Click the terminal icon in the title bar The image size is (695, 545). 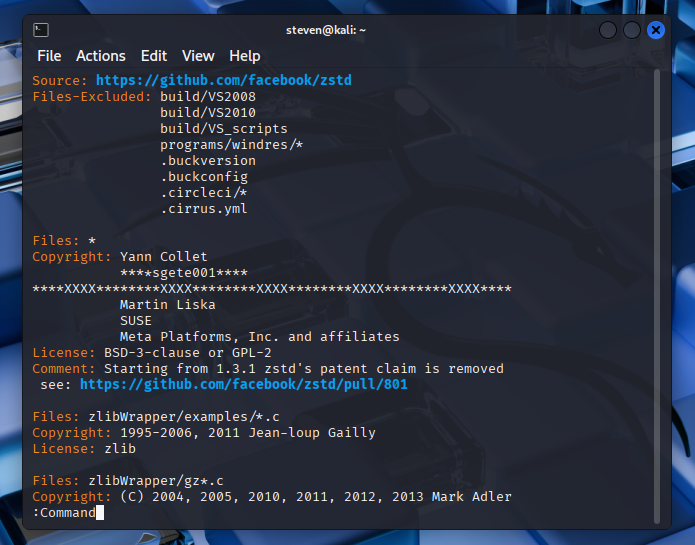point(41,30)
